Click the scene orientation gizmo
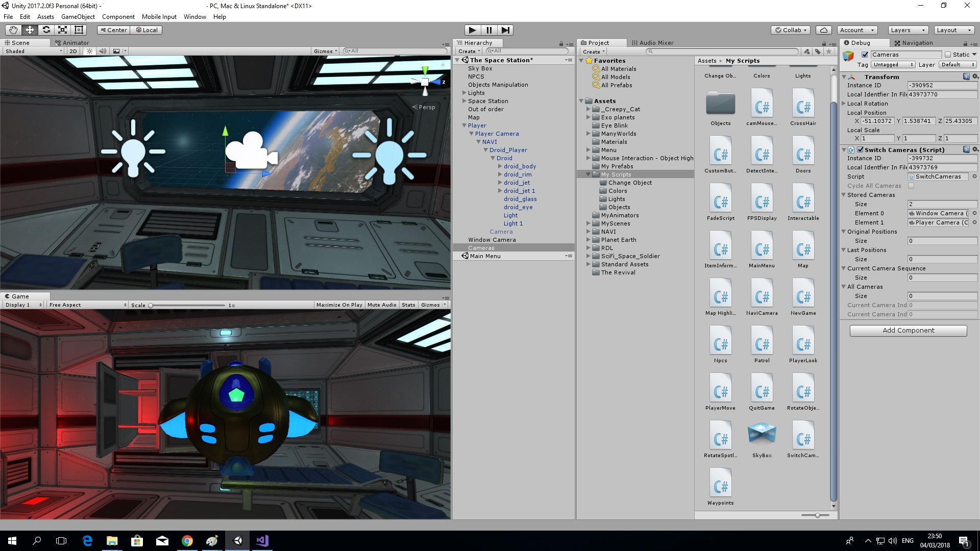 point(425,82)
